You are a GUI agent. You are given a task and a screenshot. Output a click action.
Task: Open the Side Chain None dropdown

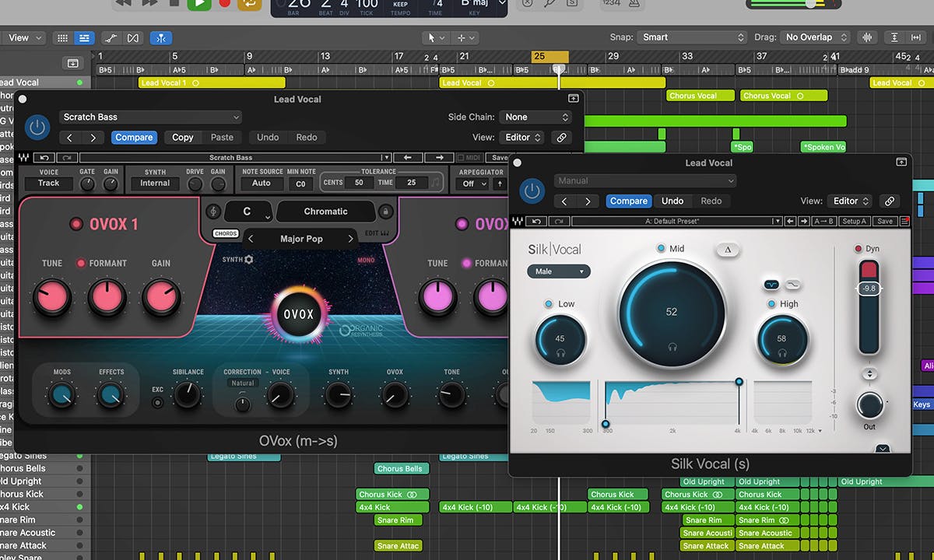tap(536, 117)
